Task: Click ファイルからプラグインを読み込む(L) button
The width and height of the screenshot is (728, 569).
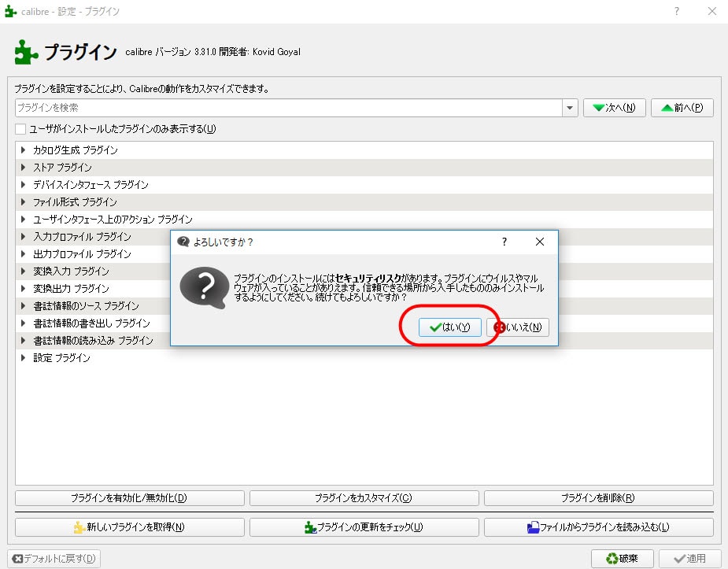Action: click(x=598, y=527)
